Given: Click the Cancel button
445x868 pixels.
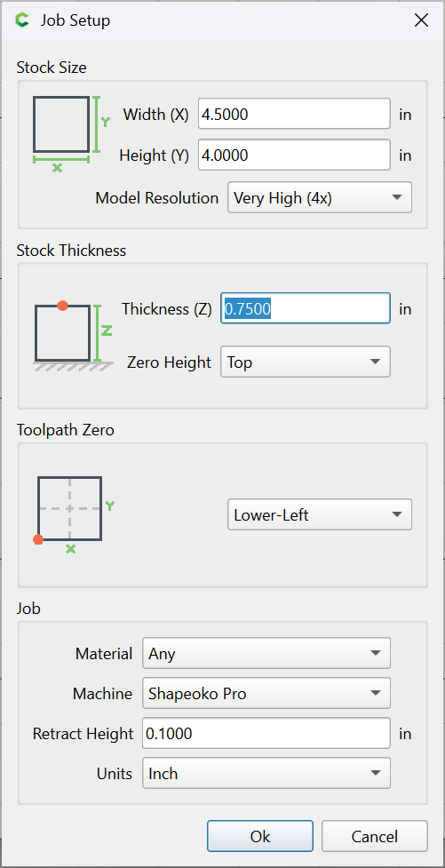Looking at the screenshot, I should tap(375, 836).
